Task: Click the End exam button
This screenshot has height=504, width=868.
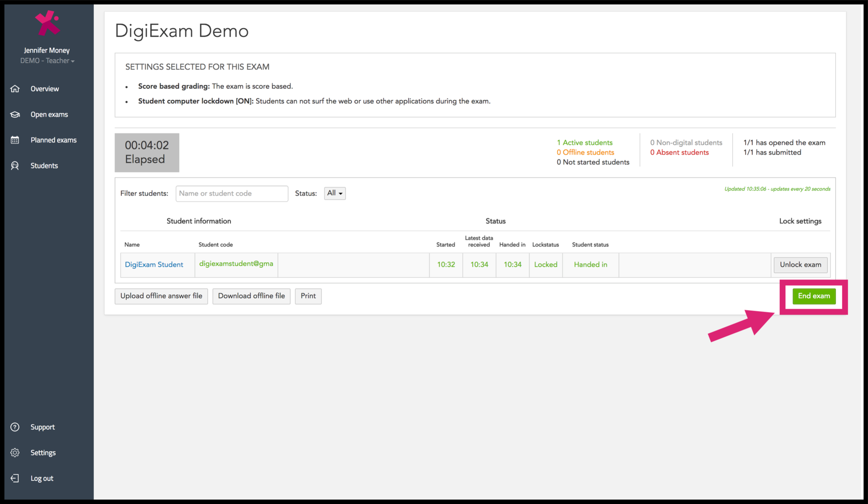Action: coord(814,296)
